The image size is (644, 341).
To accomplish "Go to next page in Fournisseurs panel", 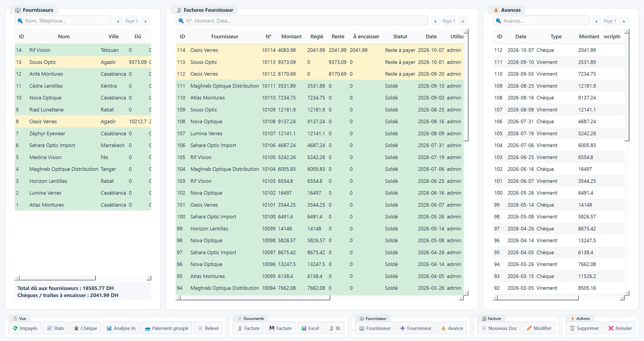I will (x=146, y=21).
